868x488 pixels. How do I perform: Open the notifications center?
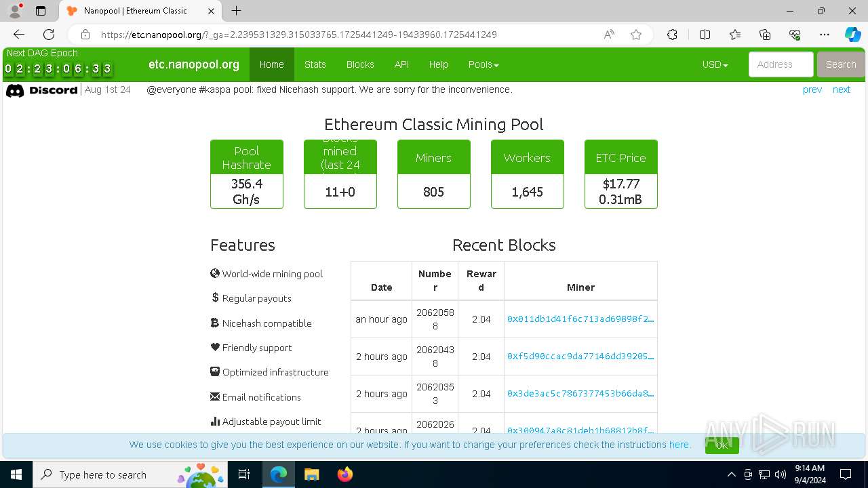[x=846, y=474]
